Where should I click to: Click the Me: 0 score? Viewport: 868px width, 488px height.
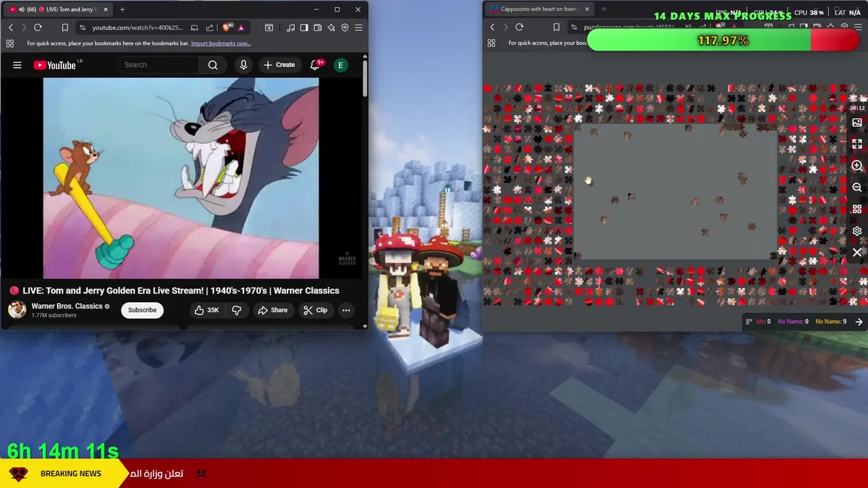coord(763,322)
